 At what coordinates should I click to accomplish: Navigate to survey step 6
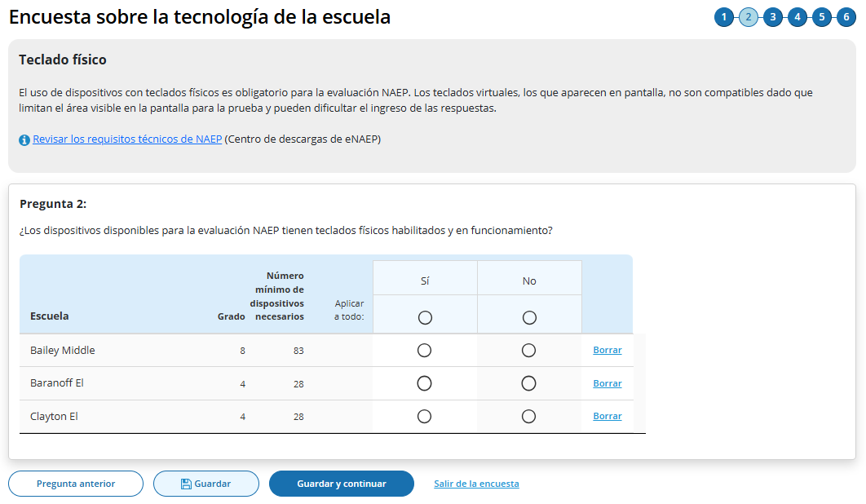click(x=846, y=17)
